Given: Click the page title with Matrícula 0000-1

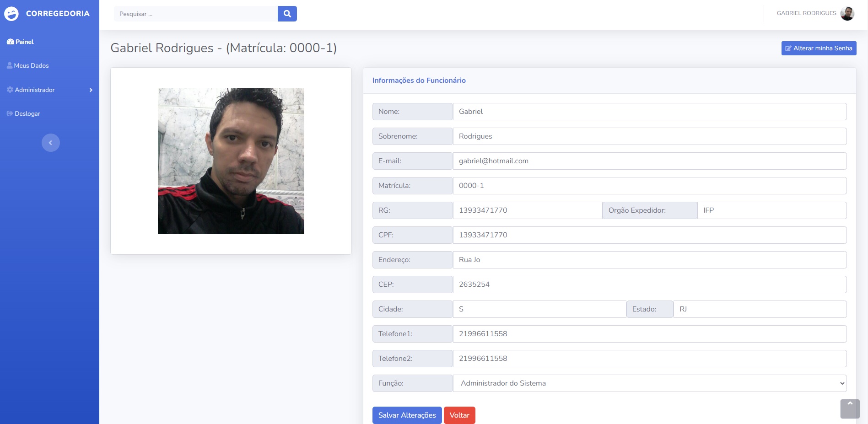Looking at the screenshot, I should (x=223, y=48).
